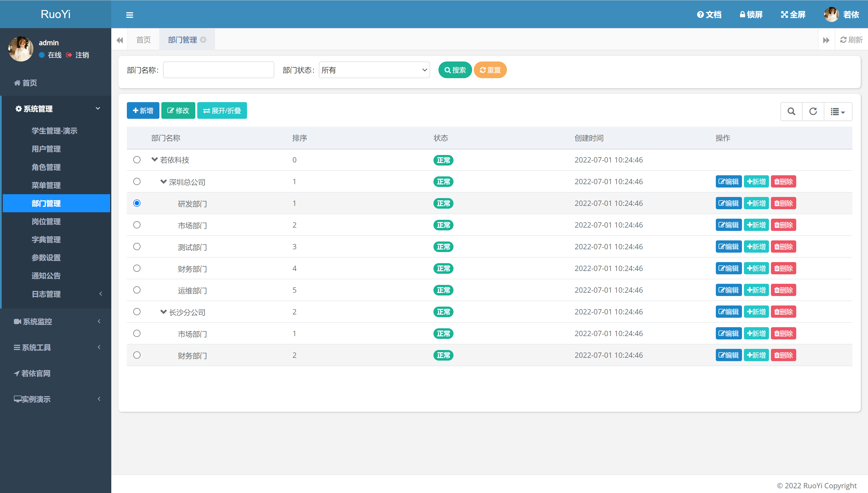
Task: Select the 长沙分公司 radio button
Action: (x=137, y=311)
